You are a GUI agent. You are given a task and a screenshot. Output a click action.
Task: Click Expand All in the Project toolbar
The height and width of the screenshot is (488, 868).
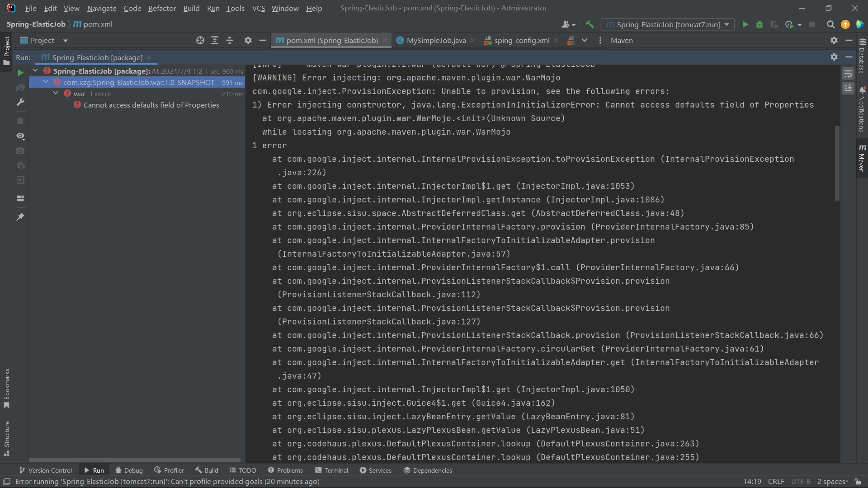(x=215, y=40)
